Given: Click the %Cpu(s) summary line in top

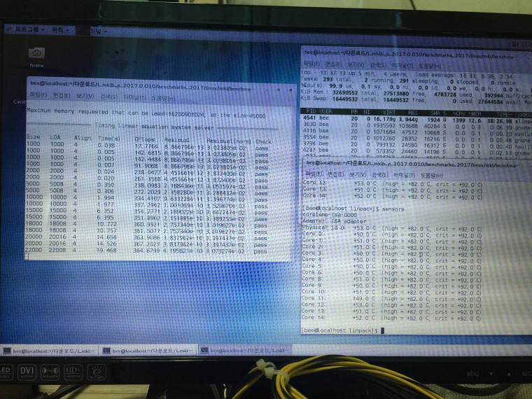Looking at the screenshot, I should (416, 87).
